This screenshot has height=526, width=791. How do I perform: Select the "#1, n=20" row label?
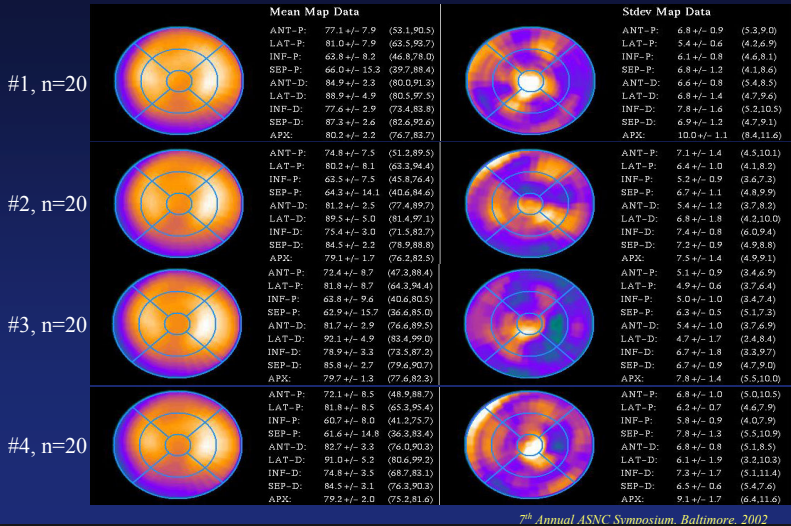[47, 84]
